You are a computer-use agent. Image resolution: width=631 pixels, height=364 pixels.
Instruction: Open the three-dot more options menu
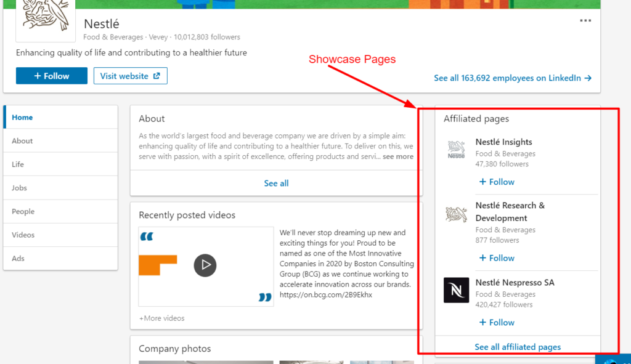pos(585,20)
